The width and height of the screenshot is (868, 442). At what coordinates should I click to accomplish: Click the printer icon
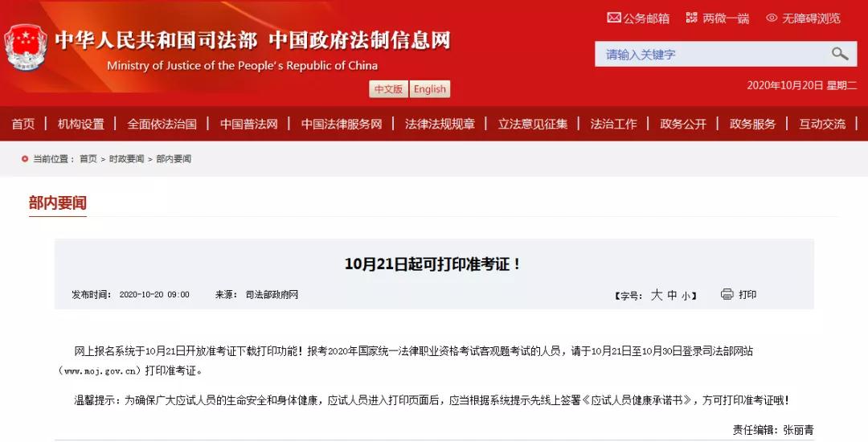pos(727,294)
